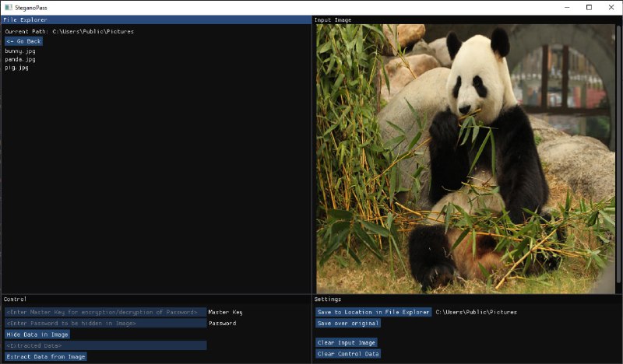Image resolution: width=623 pixels, height=364 pixels.
Task: Click the Extracted Data output field
Action: [105, 345]
